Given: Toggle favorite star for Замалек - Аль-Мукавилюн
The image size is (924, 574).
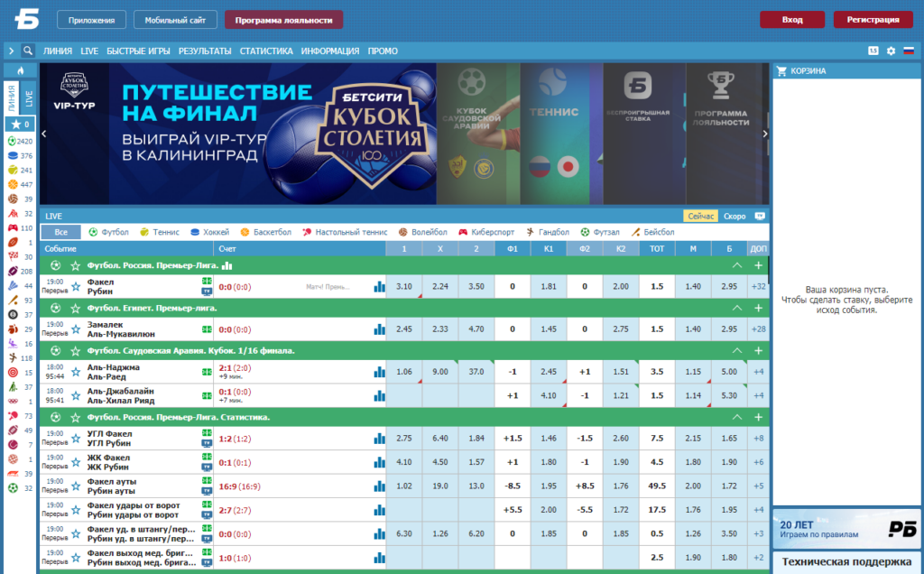Looking at the screenshot, I should coord(76,329).
